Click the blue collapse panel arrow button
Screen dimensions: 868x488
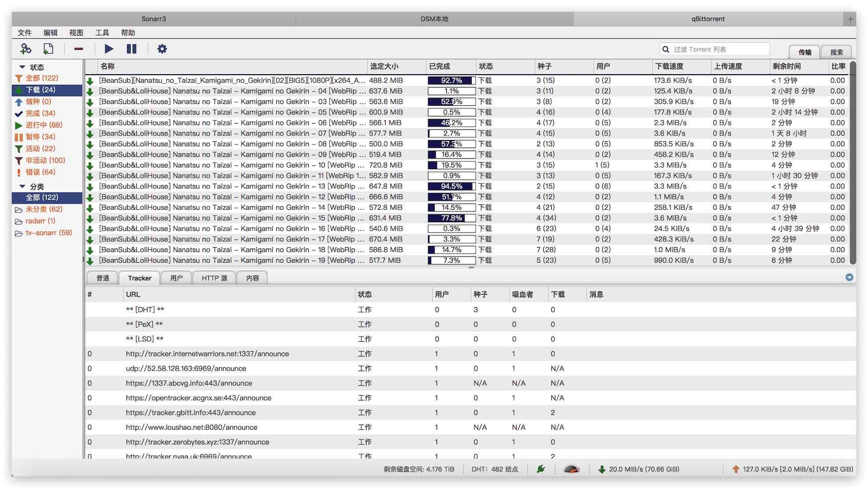pos(849,277)
